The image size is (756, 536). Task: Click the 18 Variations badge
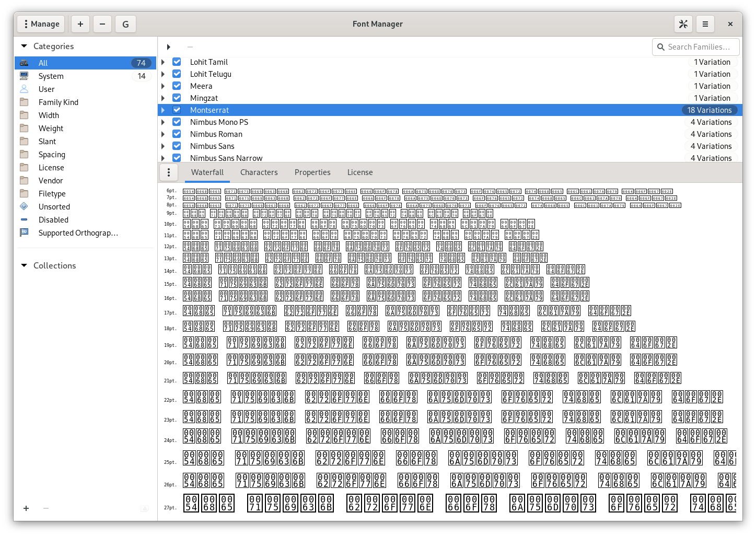(710, 110)
